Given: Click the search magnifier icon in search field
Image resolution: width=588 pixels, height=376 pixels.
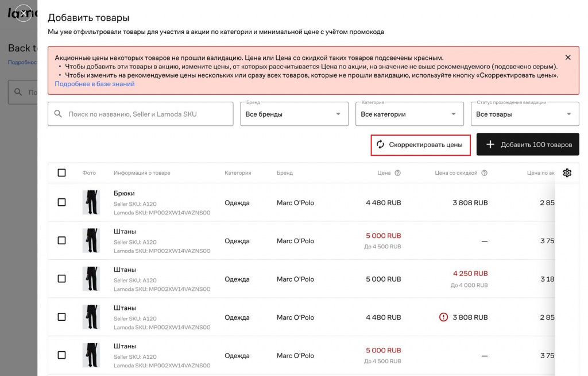Looking at the screenshot, I should coord(58,114).
